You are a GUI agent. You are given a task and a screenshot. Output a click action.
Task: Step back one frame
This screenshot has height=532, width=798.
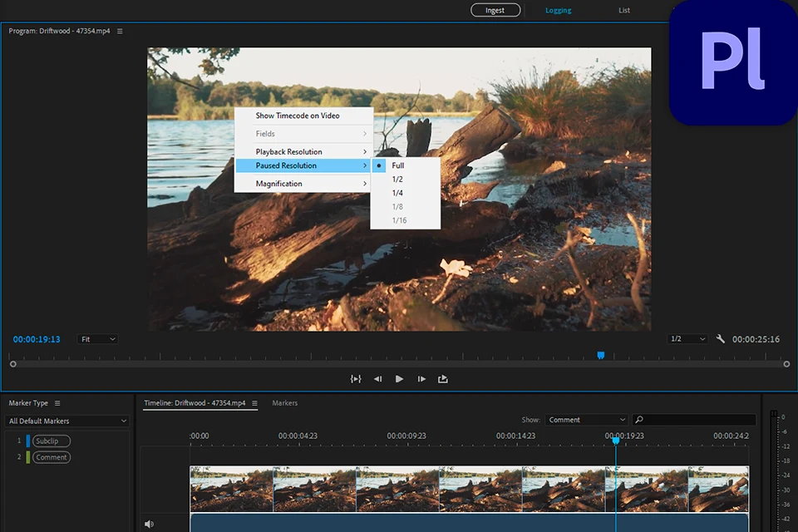[377, 379]
